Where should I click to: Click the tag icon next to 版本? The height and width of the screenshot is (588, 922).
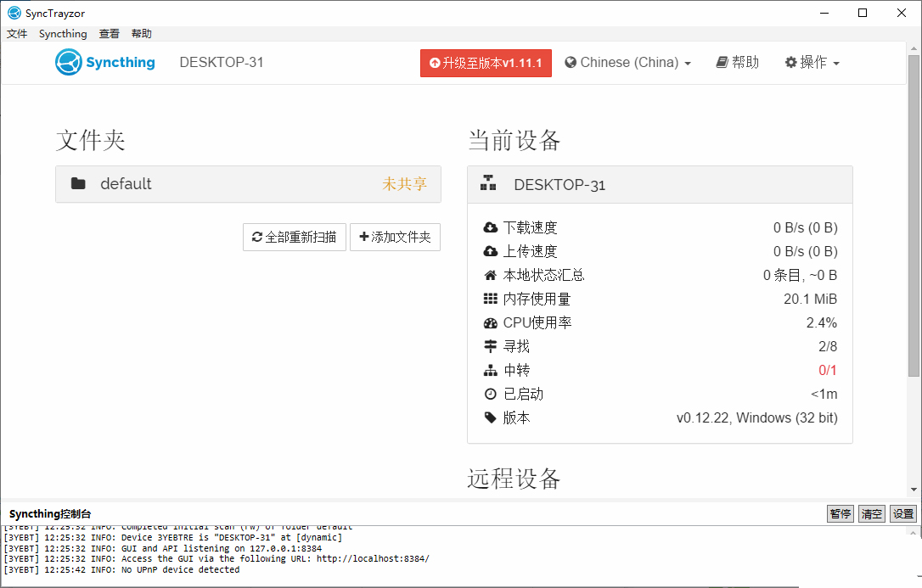(491, 417)
